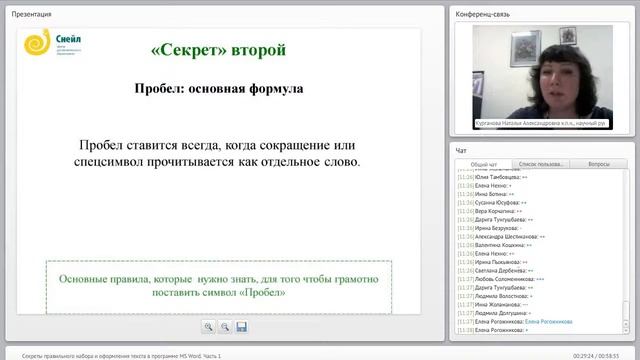
Task: Select chat message from Ирина Пьяцынова
Action: click(493, 262)
